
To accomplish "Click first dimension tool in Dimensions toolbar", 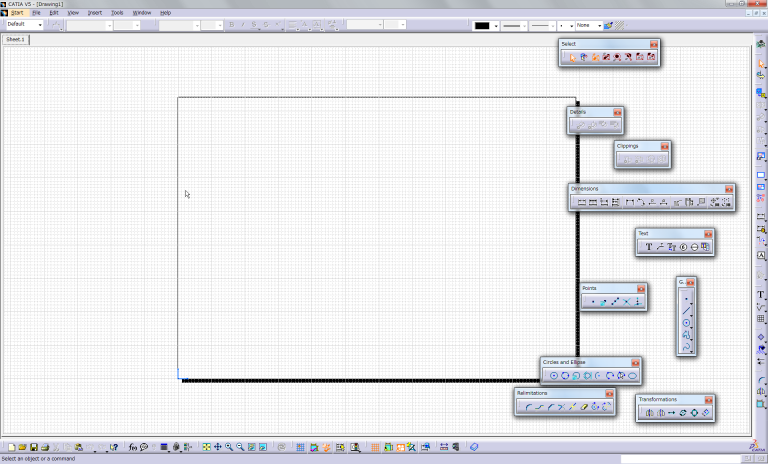I will [581, 203].
